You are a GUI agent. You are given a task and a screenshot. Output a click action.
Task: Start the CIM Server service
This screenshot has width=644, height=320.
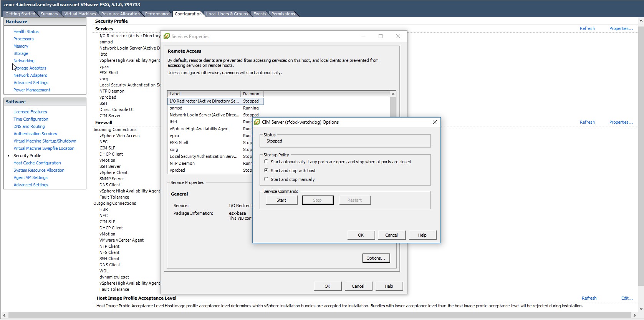point(281,200)
